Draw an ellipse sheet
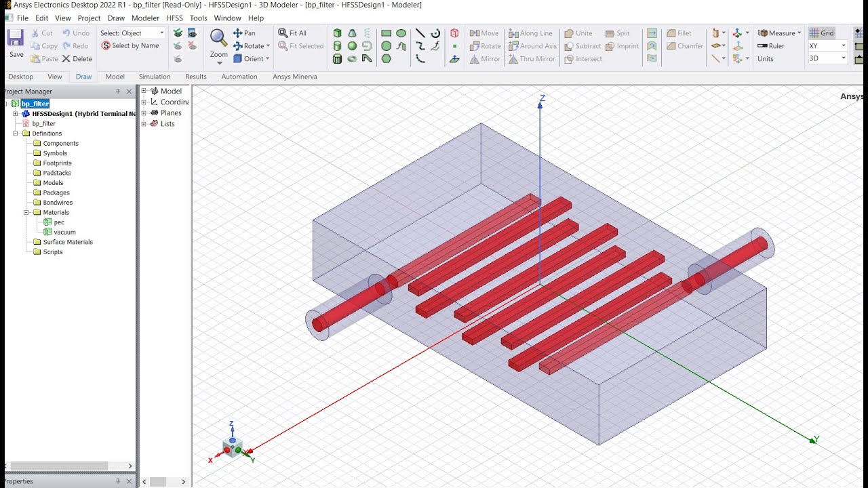Screen dimensions: 868x488 pos(401,33)
